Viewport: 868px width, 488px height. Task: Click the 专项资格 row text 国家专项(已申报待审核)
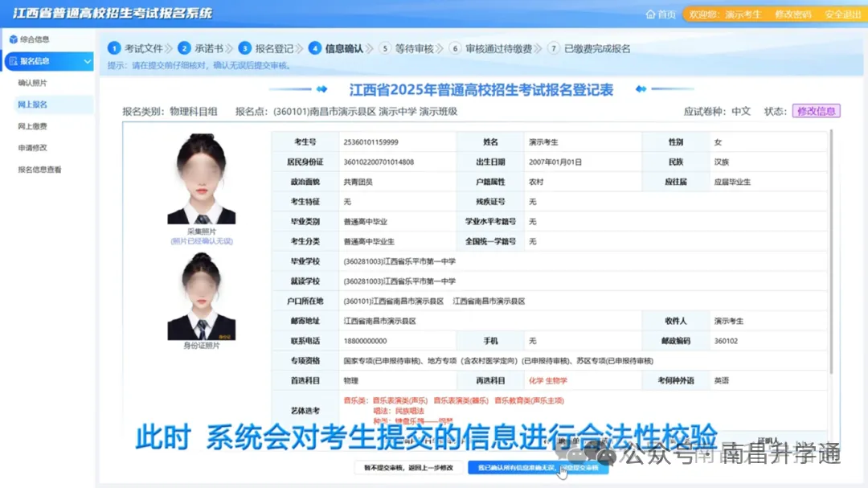click(x=383, y=361)
